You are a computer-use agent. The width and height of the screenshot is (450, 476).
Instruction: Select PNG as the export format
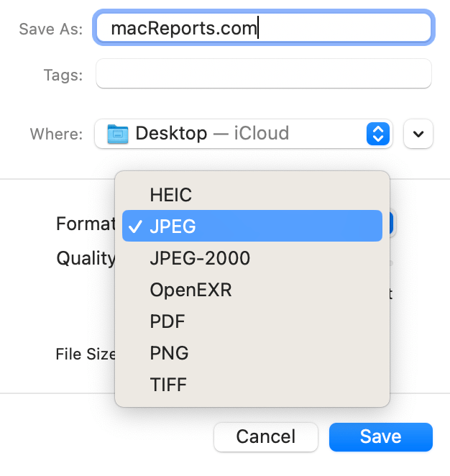pos(169,353)
